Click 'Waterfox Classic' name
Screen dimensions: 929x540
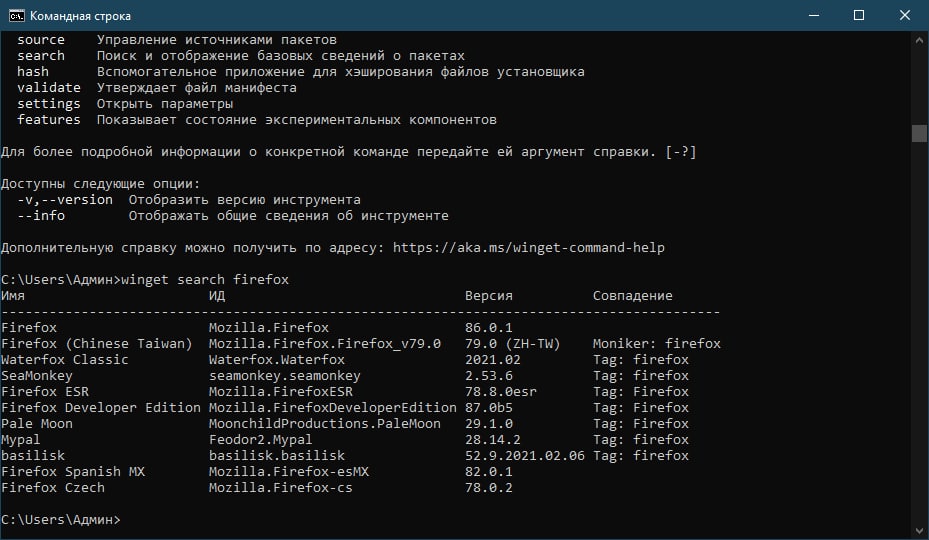coord(65,360)
